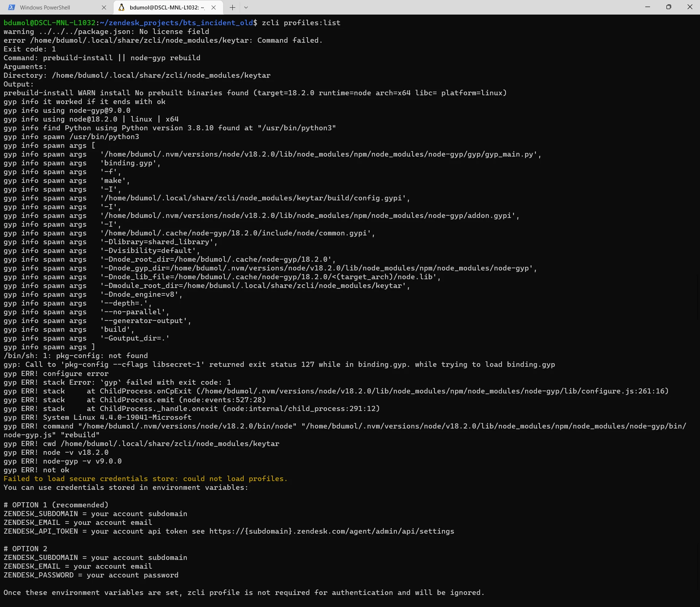
Task: Click 'gyp info spawn /usr/bin/python3' line
Action: [71, 137]
